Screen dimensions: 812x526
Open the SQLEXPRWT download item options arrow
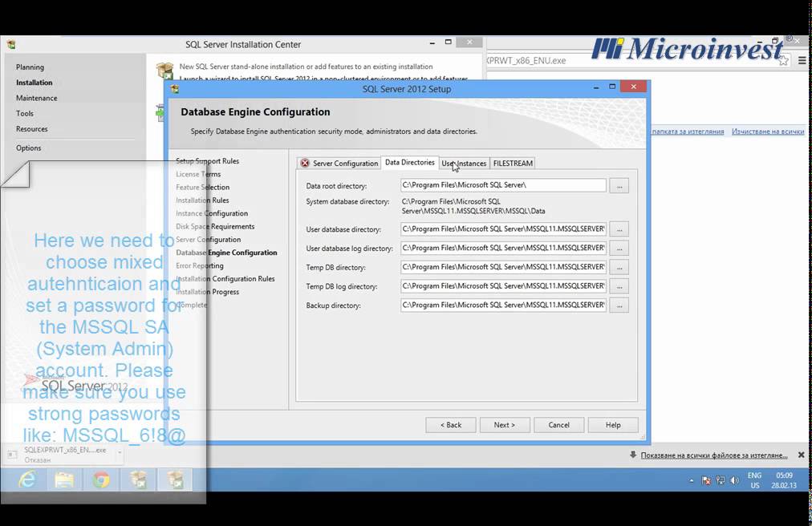(120, 453)
